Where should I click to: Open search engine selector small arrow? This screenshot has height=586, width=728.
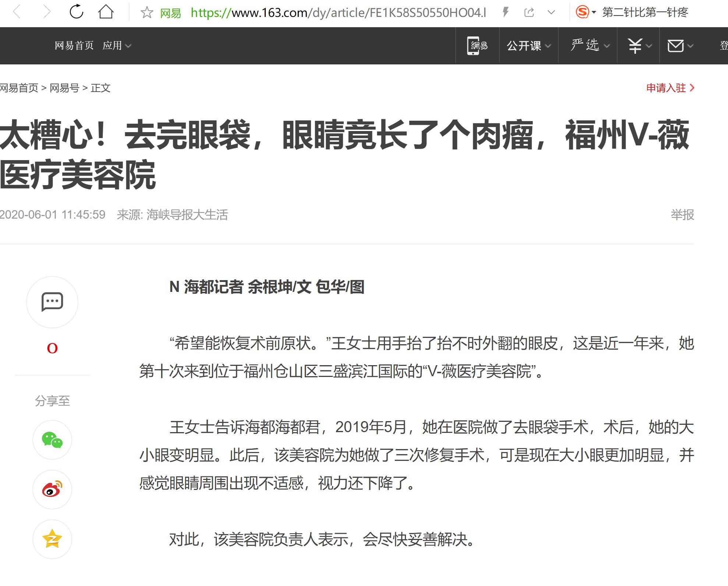594,13
